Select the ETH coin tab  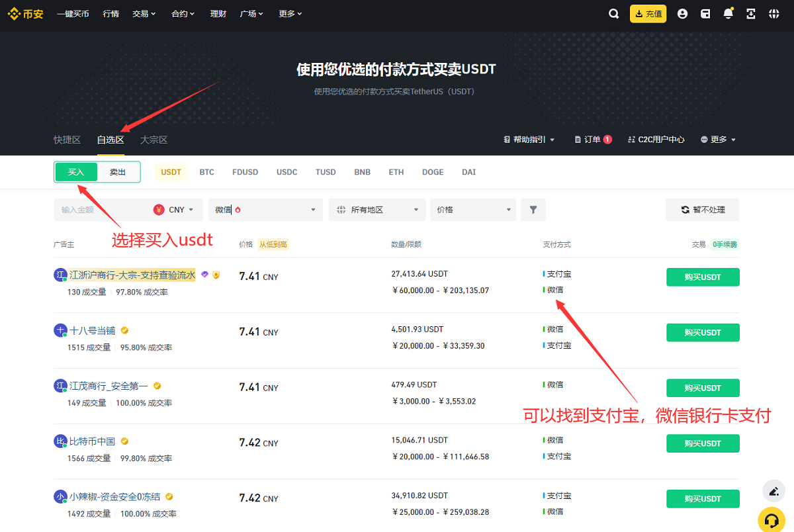396,172
